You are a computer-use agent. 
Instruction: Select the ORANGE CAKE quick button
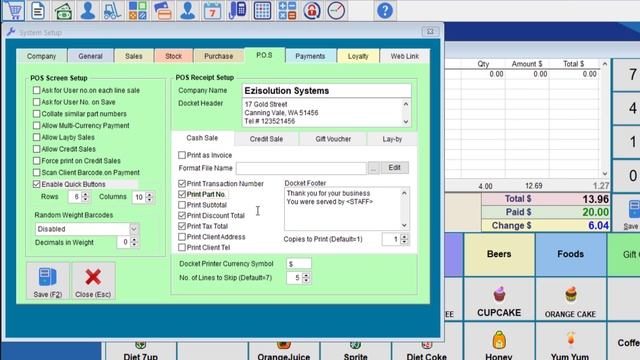coord(570,299)
